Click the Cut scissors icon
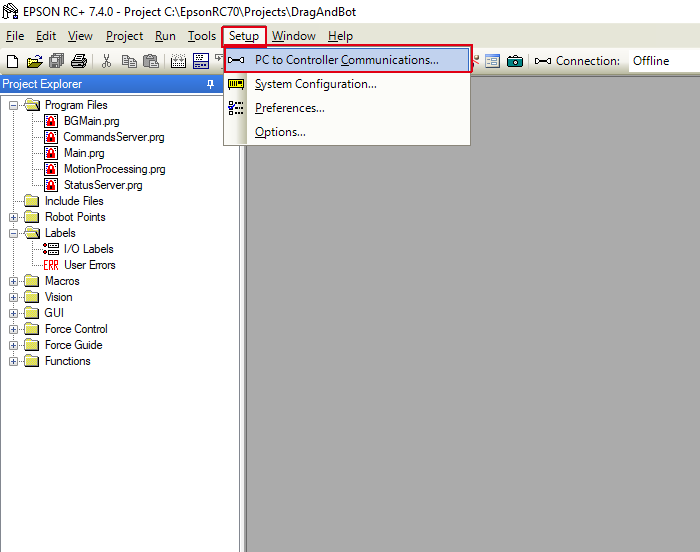 106,61
